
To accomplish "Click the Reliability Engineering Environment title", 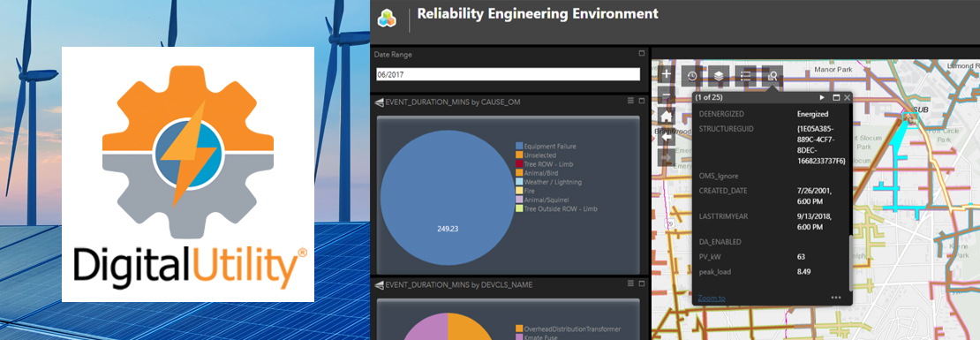I will (x=538, y=14).
